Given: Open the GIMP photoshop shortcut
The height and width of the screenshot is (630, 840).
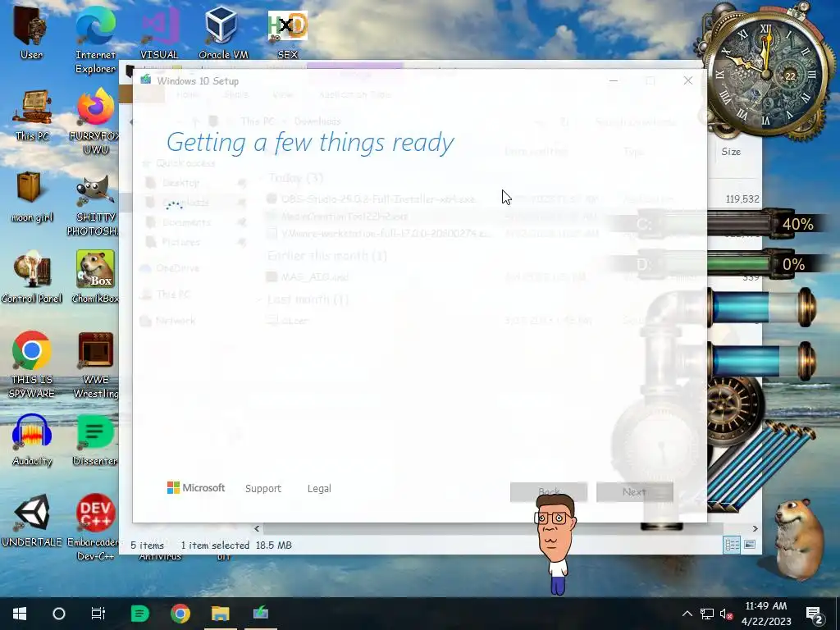Looking at the screenshot, I should 95,203.
